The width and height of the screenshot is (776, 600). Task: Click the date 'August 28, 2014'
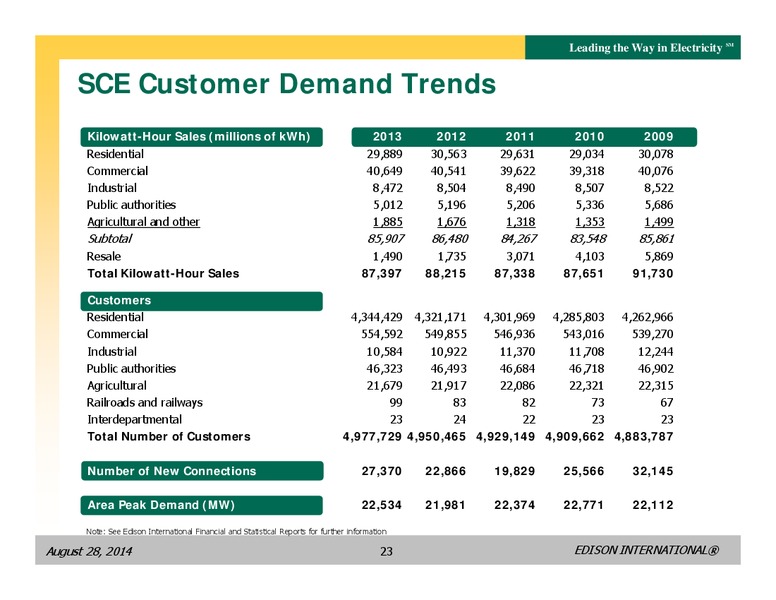pos(89,551)
